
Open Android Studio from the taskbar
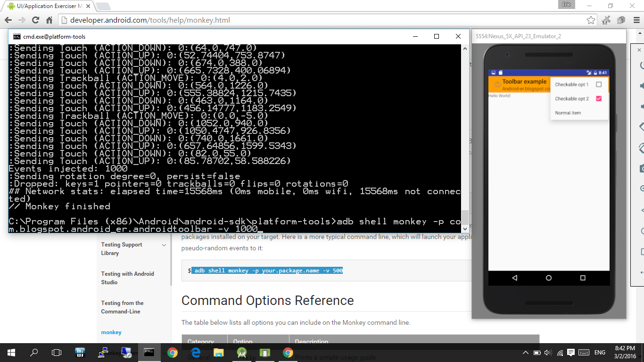[x=241, y=352]
